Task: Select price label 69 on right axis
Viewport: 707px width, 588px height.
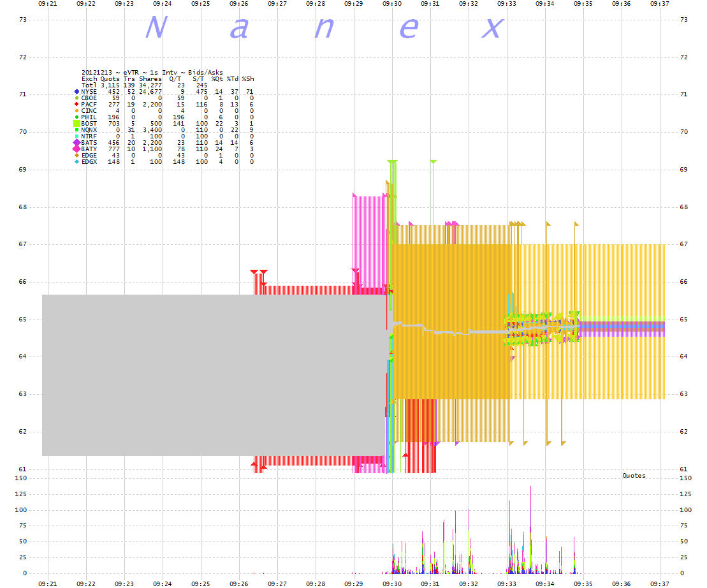Action: [x=683, y=170]
